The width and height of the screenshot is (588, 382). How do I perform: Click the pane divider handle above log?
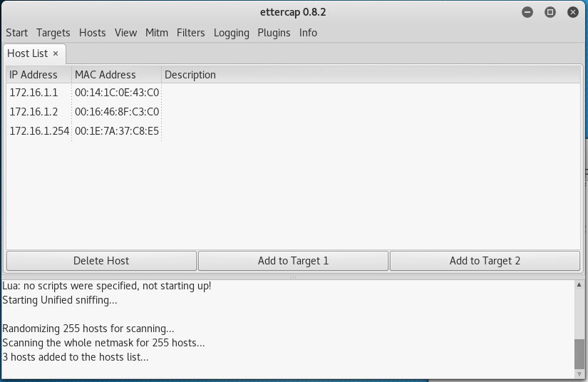click(293, 277)
